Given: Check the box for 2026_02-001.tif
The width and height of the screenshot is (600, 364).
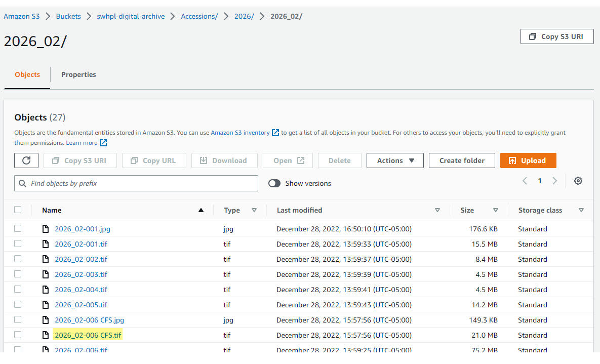Looking at the screenshot, I should tap(18, 244).
